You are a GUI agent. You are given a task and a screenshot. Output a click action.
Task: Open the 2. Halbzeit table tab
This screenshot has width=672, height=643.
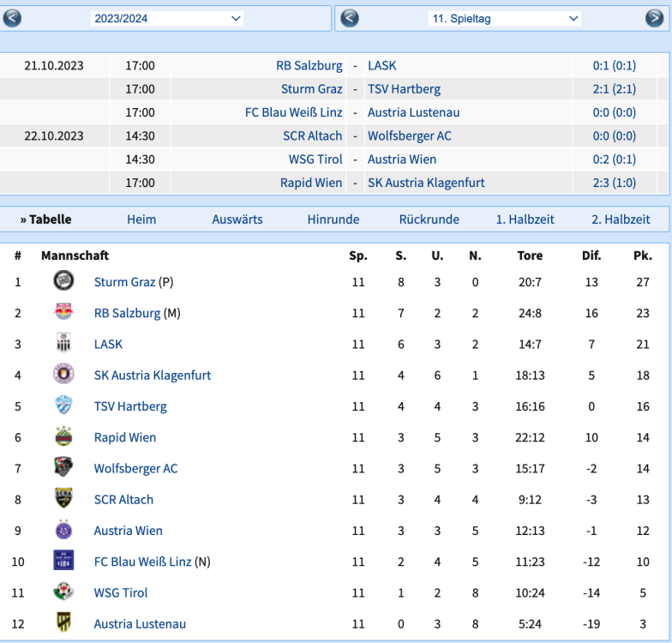click(621, 219)
